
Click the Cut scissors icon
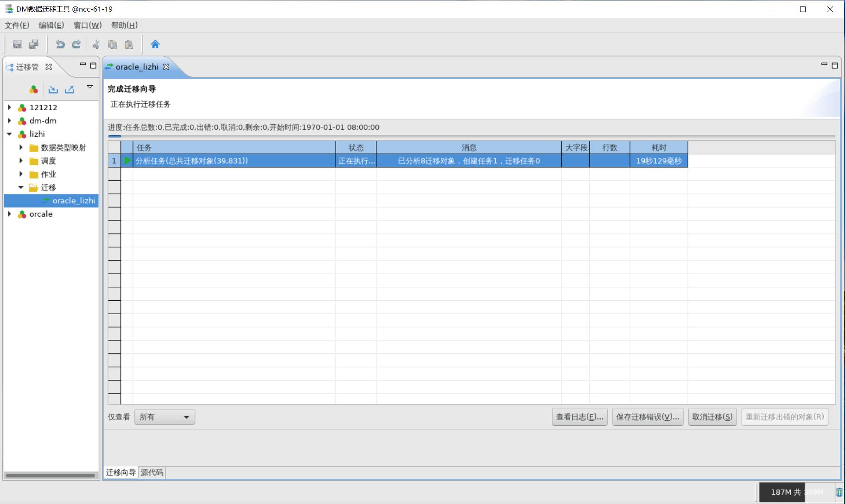96,44
